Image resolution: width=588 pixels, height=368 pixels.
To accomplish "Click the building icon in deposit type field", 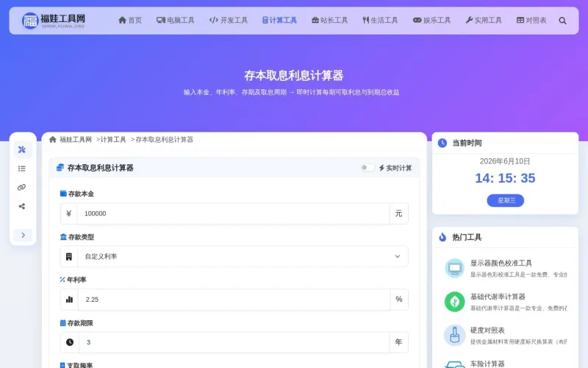I will coord(69,256).
